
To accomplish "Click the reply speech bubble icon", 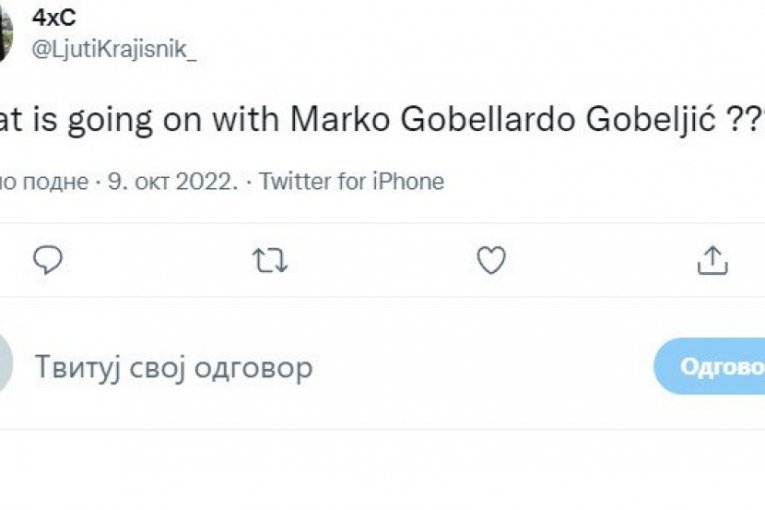I will tap(48, 261).
